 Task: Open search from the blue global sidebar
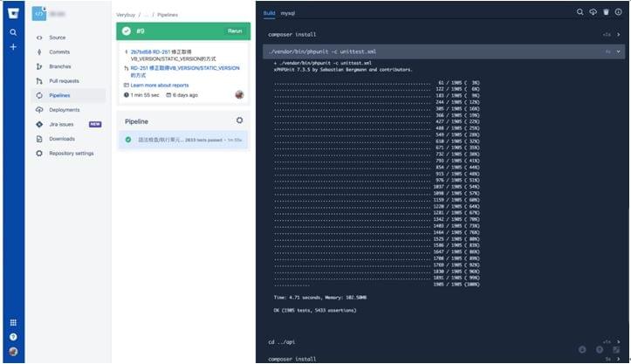[x=13, y=32]
